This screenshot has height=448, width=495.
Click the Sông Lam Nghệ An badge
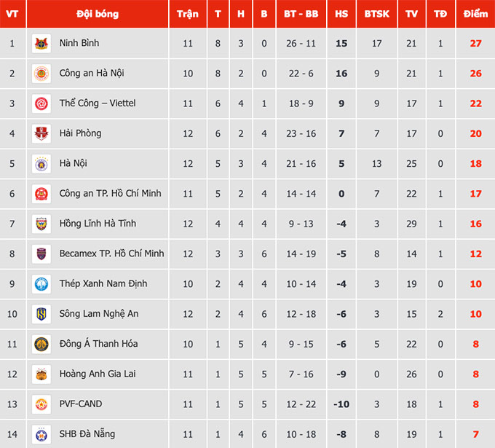pos(41,314)
